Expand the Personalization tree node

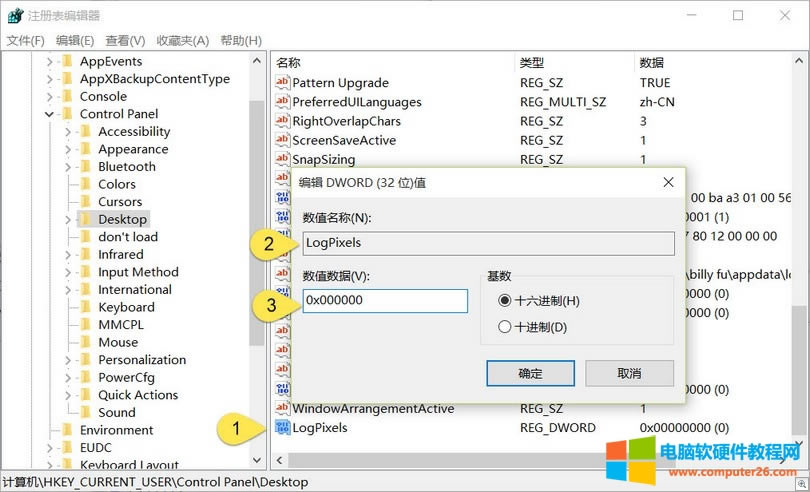(x=68, y=360)
